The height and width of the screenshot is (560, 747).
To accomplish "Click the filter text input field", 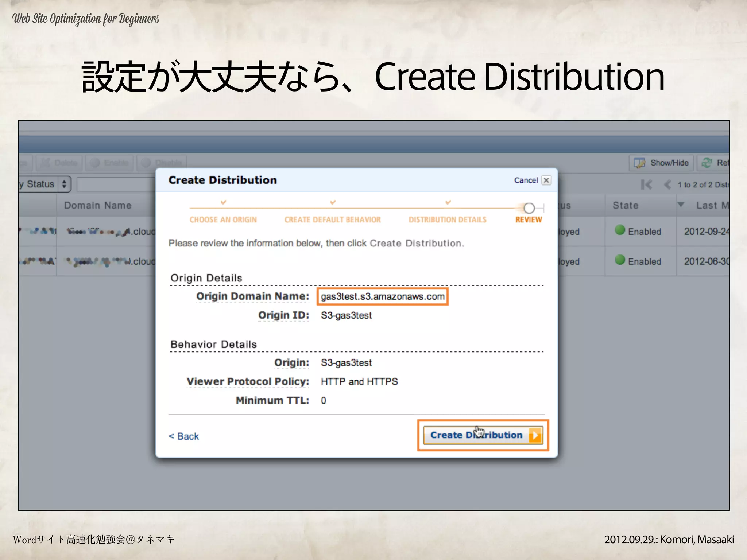I will click(x=116, y=184).
